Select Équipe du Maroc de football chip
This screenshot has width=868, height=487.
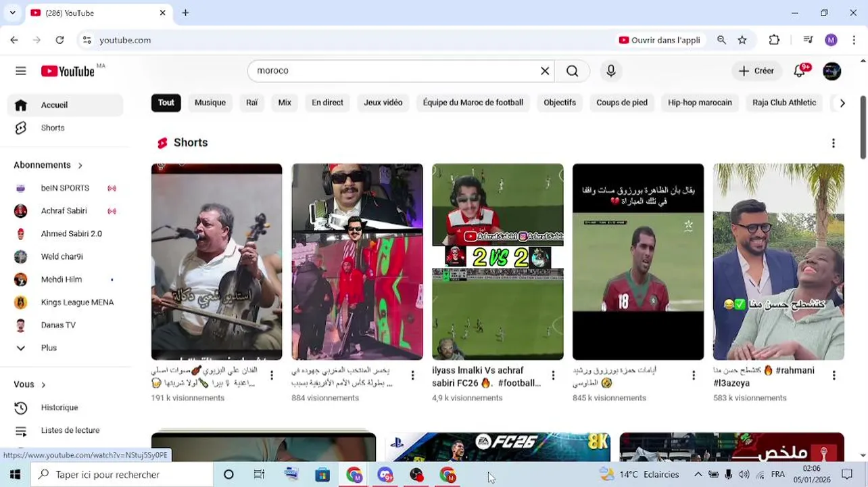pyautogui.click(x=473, y=103)
